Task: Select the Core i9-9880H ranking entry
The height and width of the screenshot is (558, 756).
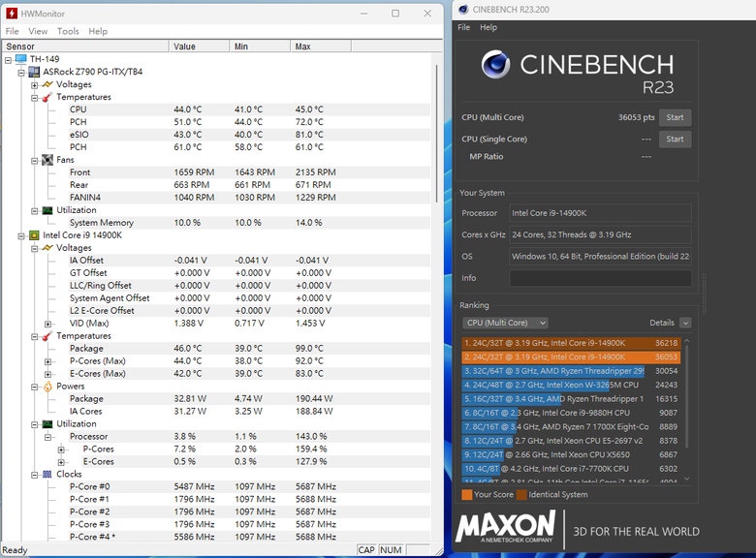Action: [571, 413]
